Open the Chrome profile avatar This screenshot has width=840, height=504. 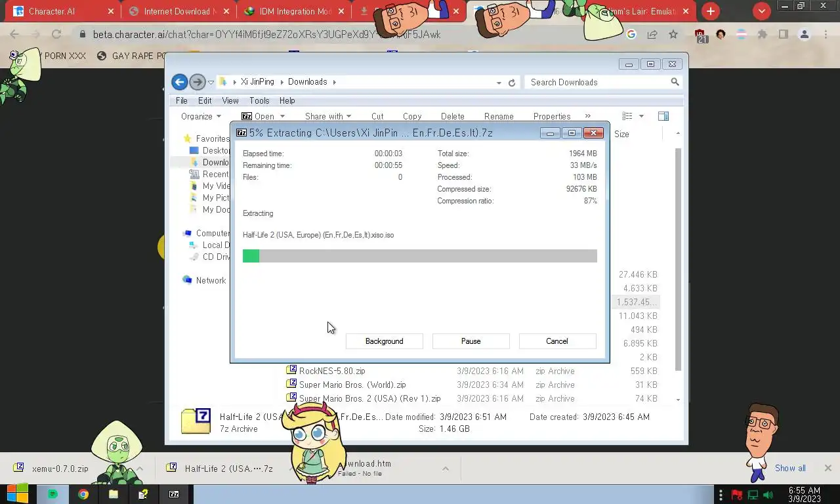tap(805, 34)
